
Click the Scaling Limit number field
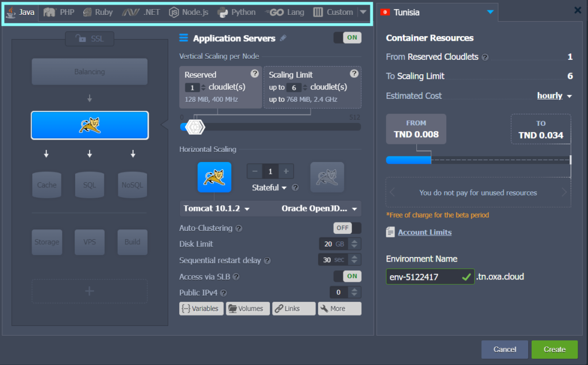click(294, 87)
